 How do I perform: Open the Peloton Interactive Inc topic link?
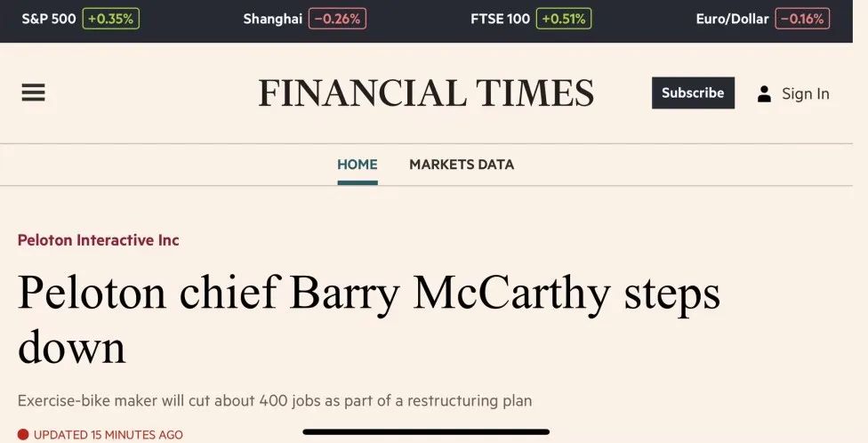99,240
